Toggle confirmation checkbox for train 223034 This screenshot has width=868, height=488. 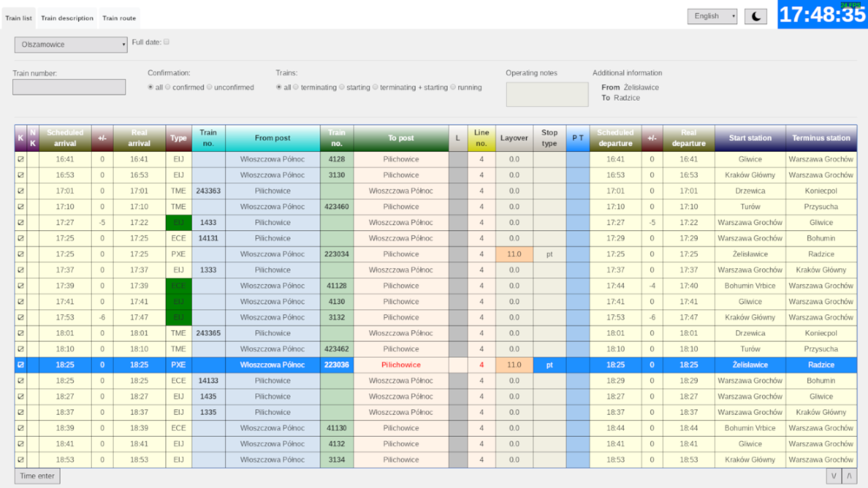(21, 254)
